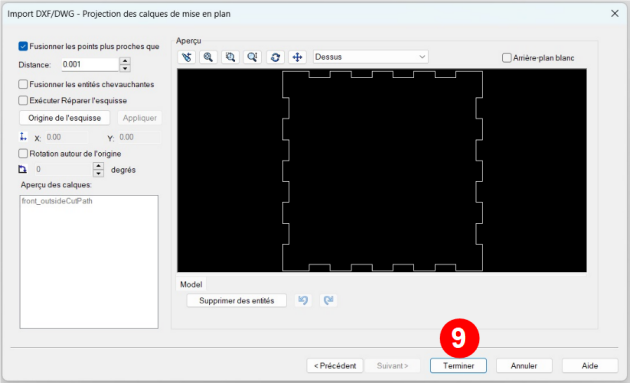This screenshot has height=383, width=630.
Task: Activate the pan (move arrows) icon
Action: point(297,57)
